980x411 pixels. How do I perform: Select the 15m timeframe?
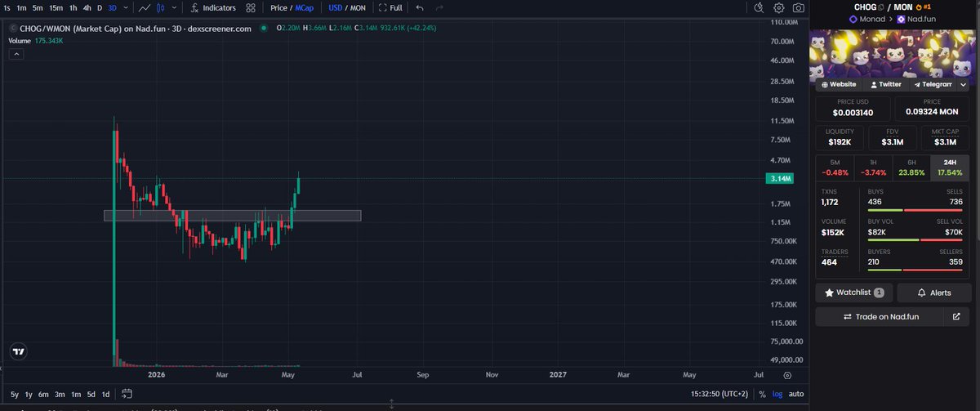pos(56,7)
